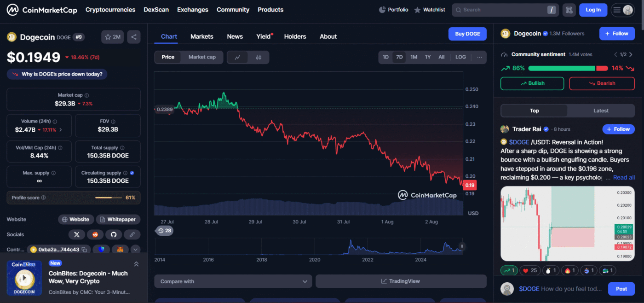644x303 pixels.
Task: Click the Profile score progress bar
Action: [108, 198]
